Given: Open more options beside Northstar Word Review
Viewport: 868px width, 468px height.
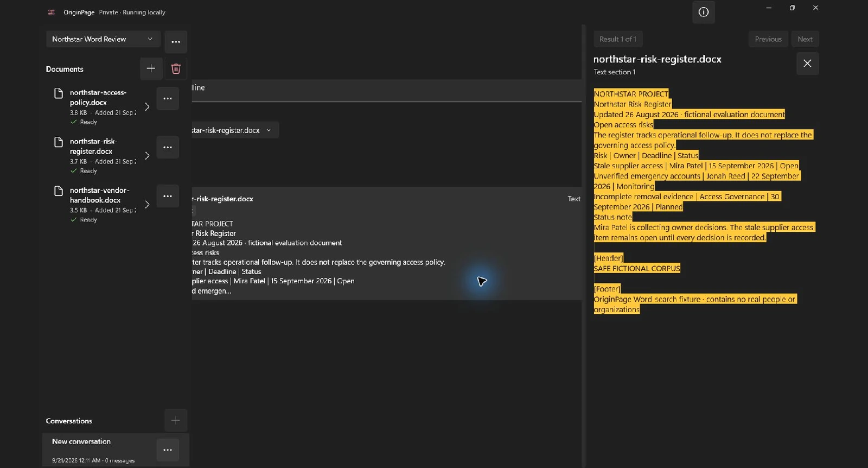Looking at the screenshot, I should [x=176, y=42].
